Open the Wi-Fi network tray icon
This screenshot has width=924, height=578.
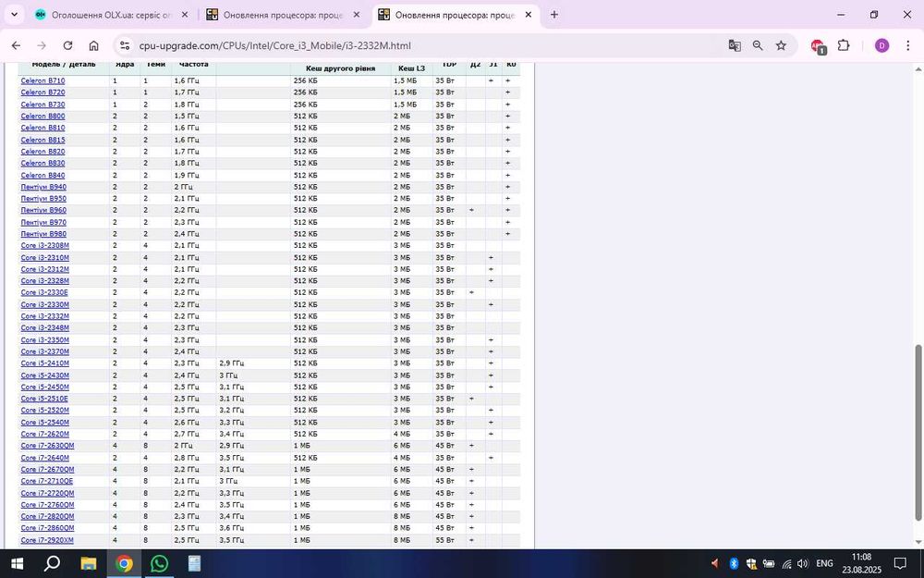click(786, 564)
